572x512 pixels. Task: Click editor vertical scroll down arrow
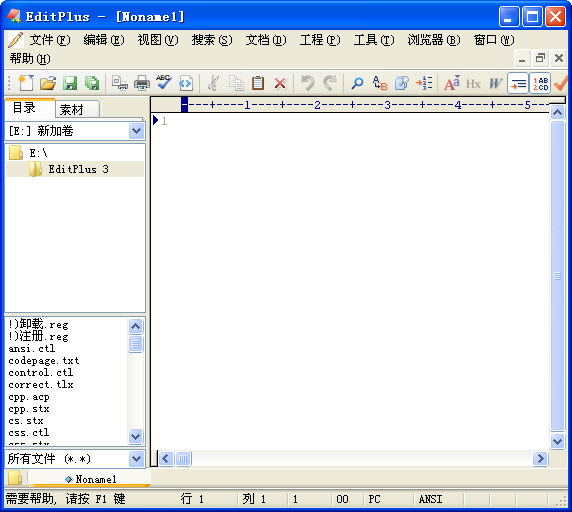point(557,442)
